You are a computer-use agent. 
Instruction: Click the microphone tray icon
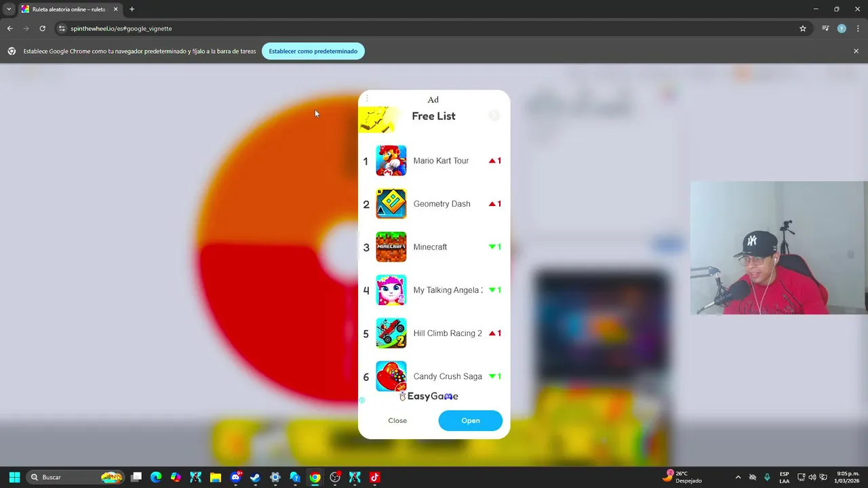click(767, 477)
